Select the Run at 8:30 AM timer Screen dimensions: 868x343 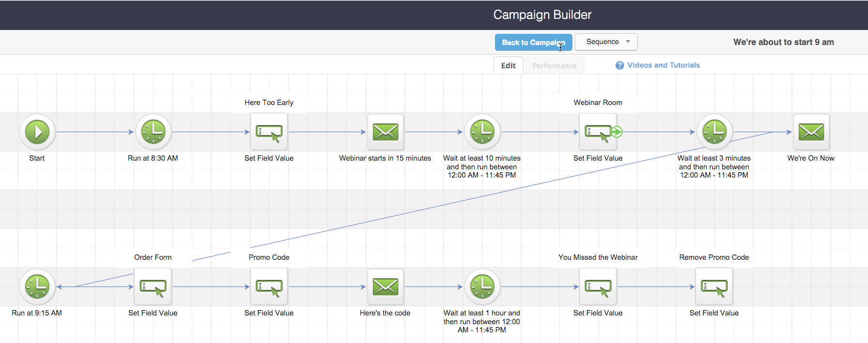[153, 132]
